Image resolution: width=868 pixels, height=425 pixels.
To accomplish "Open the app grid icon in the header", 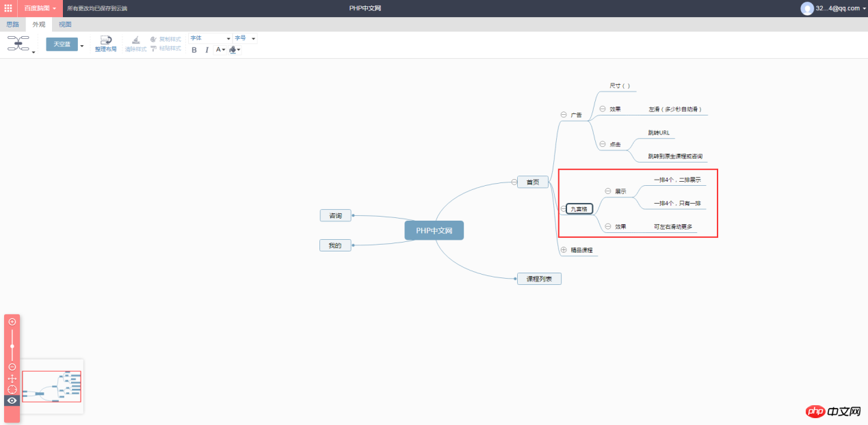I will coord(8,8).
